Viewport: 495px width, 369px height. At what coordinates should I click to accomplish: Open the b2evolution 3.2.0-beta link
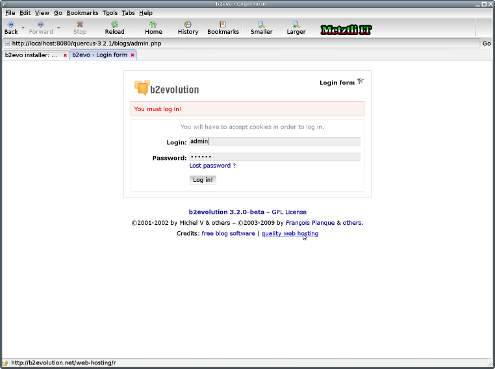click(226, 212)
